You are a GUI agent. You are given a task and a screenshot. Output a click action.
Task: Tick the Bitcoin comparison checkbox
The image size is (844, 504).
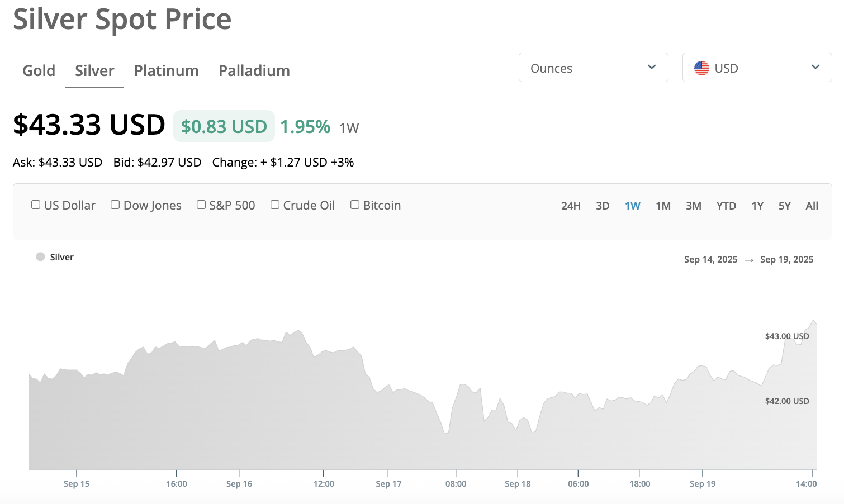(x=355, y=205)
